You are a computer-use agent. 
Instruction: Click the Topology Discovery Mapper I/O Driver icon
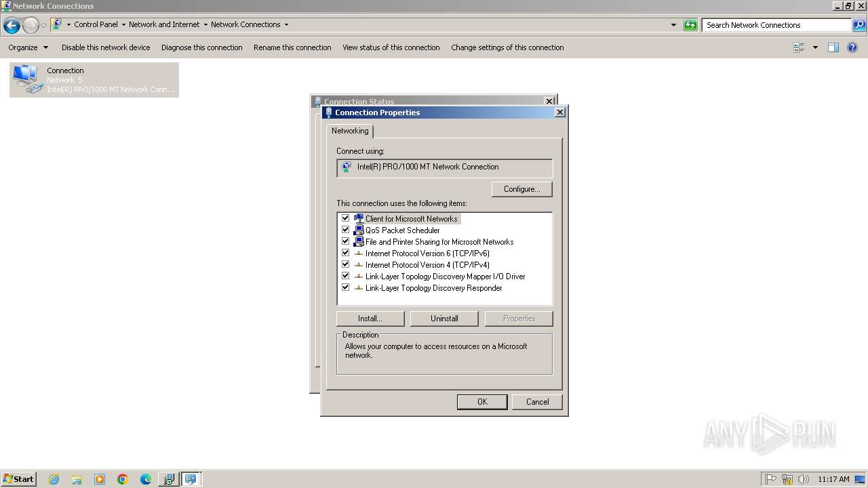[359, 277]
